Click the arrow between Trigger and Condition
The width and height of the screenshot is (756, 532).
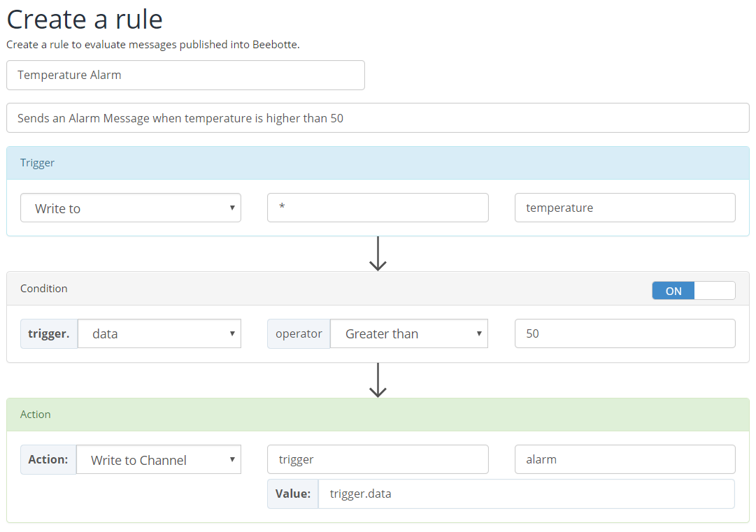pos(378,253)
